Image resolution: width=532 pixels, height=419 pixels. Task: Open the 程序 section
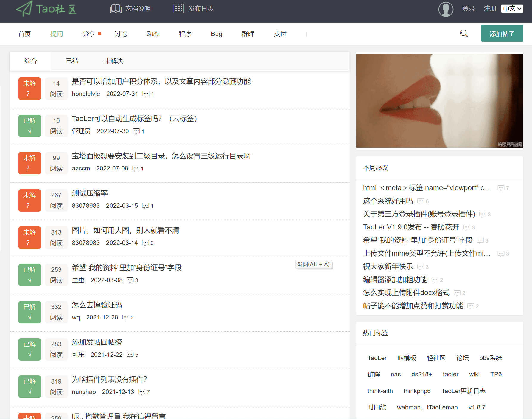(185, 34)
